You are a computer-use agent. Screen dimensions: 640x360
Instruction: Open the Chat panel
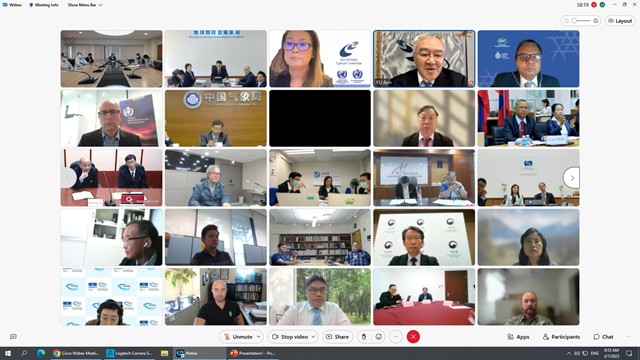click(x=603, y=337)
